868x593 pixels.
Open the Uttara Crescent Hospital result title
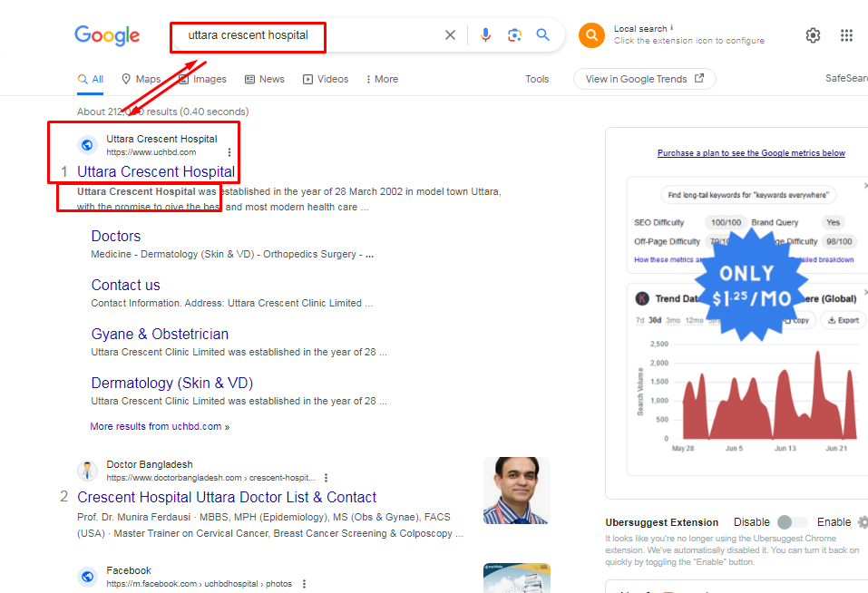(156, 171)
